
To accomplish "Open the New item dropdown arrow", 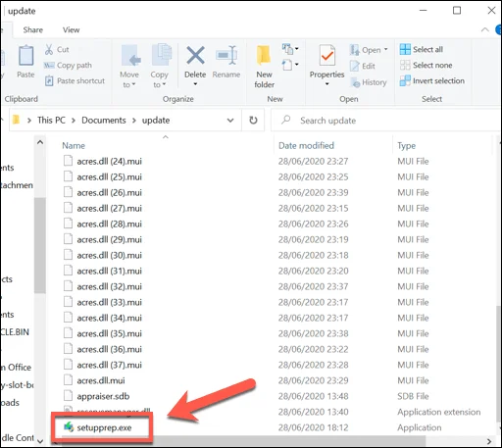I will click(297, 49).
